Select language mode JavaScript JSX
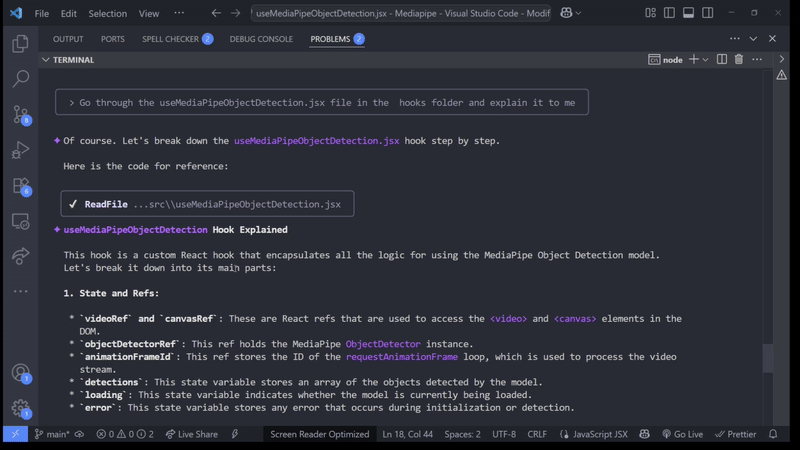The image size is (800, 450). tap(594, 434)
